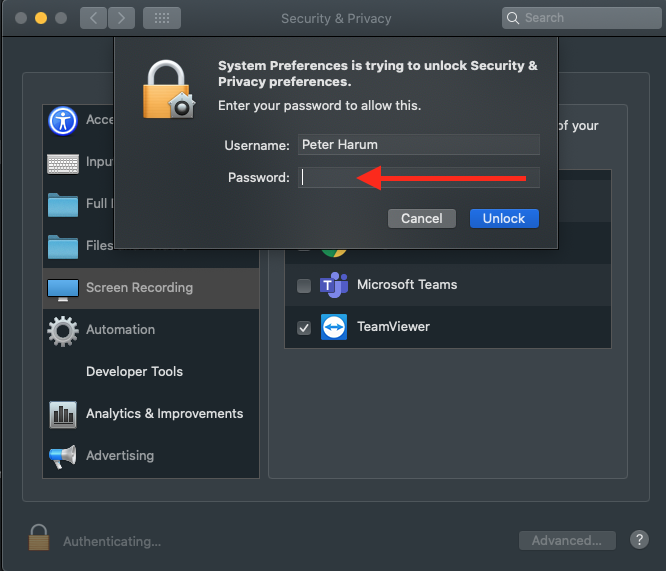
Task: Click the Microsoft Teams app icon
Action: (333, 285)
